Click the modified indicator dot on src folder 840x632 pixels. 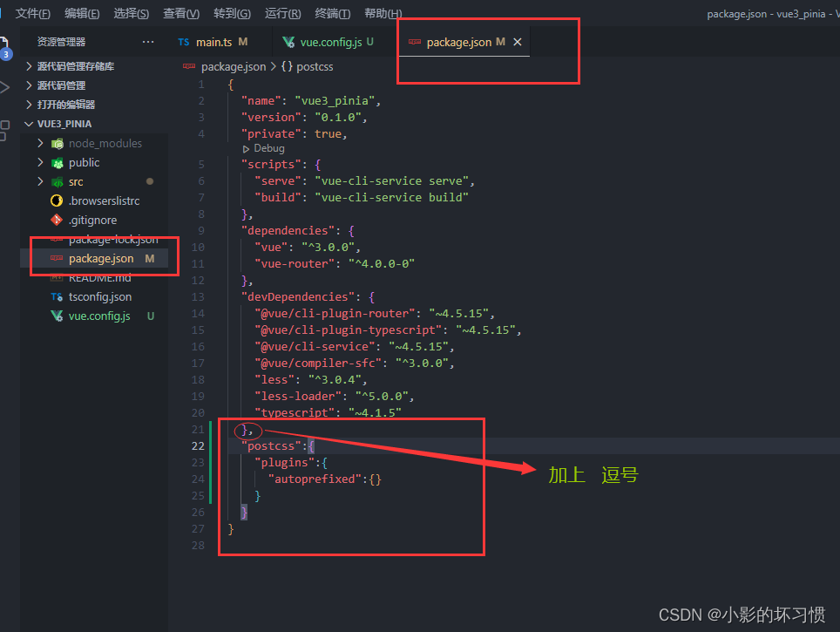[150, 181]
